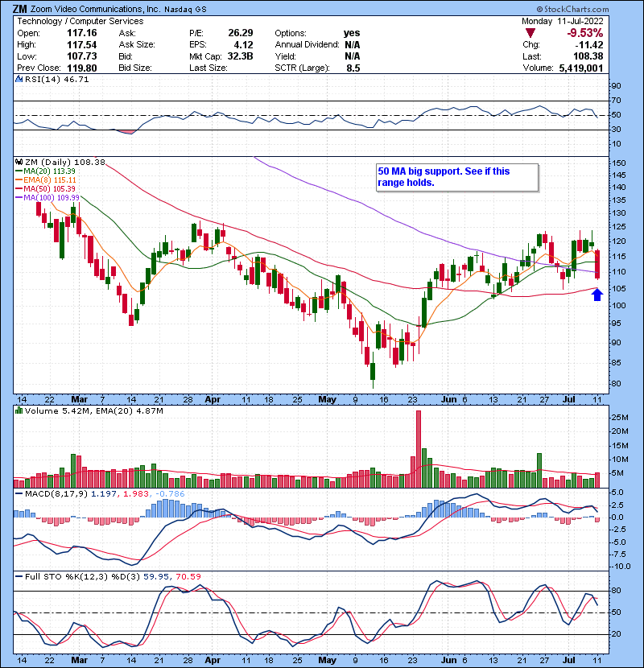This screenshot has height=668, width=644.
Task: Select the MA(100) 109.99 legend entry
Action: (47, 198)
